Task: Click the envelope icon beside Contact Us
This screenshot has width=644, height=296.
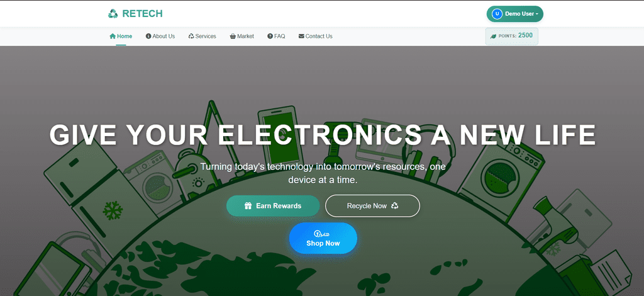Action: click(301, 36)
